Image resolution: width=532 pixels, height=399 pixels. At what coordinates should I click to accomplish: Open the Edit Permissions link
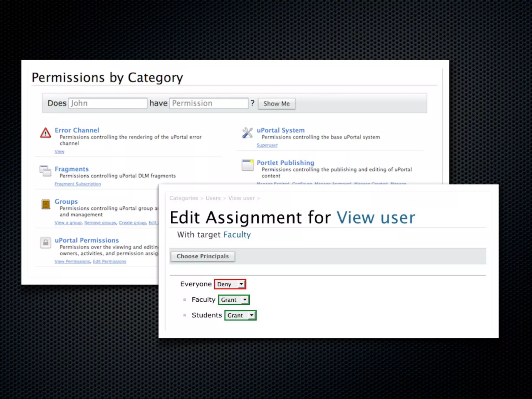pyautogui.click(x=109, y=262)
